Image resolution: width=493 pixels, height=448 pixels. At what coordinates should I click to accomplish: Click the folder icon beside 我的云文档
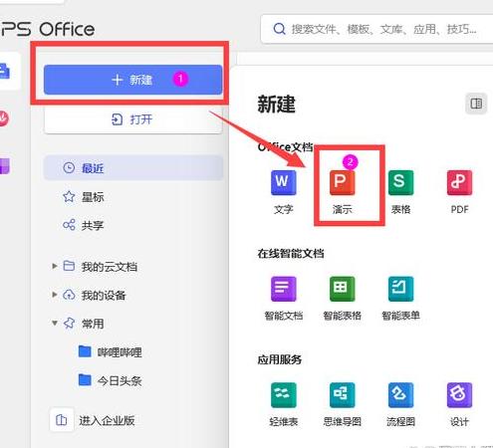[69, 266]
